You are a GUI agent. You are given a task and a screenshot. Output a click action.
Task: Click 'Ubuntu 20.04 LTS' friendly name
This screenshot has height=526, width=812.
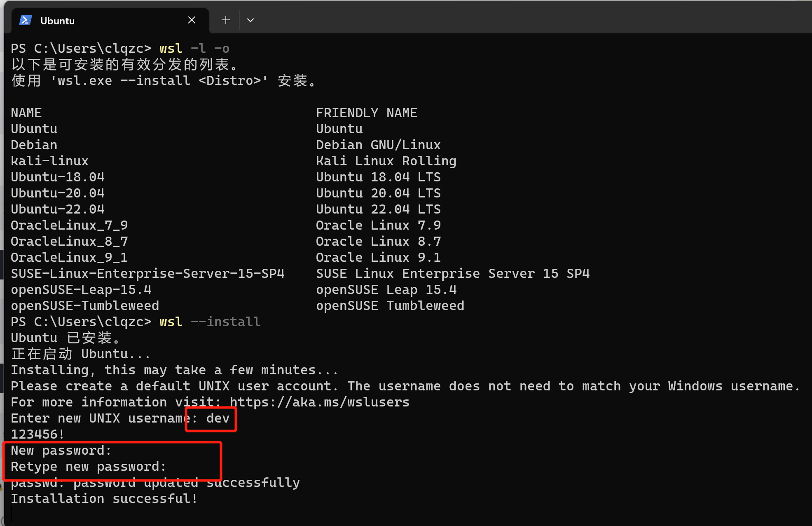coord(378,193)
